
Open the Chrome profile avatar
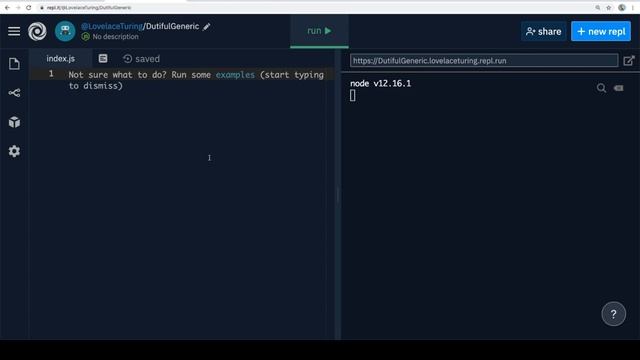[x=622, y=8]
